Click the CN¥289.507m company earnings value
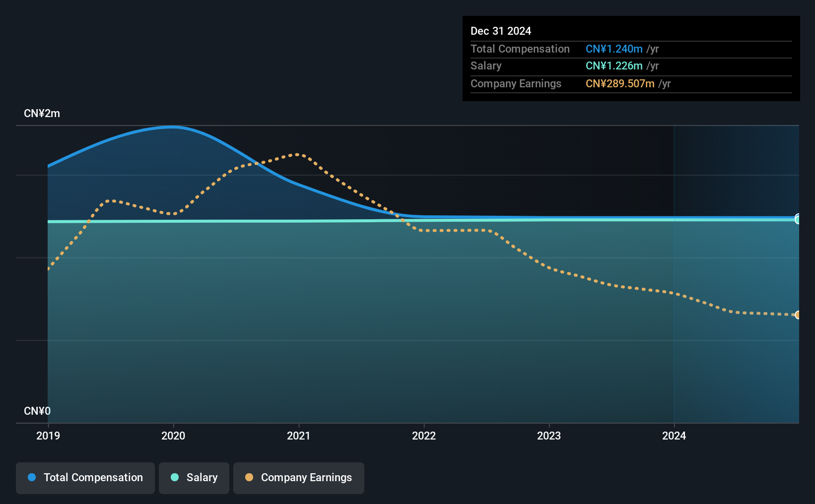Image resolution: width=815 pixels, height=504 pixels. (620, 84)
